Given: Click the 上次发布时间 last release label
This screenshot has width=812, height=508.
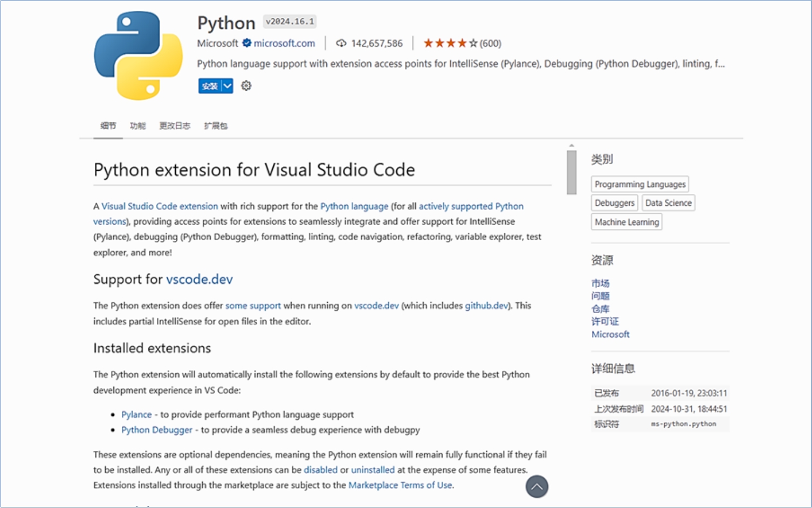Looking at the screenshot, I should (x=619, y=409).
